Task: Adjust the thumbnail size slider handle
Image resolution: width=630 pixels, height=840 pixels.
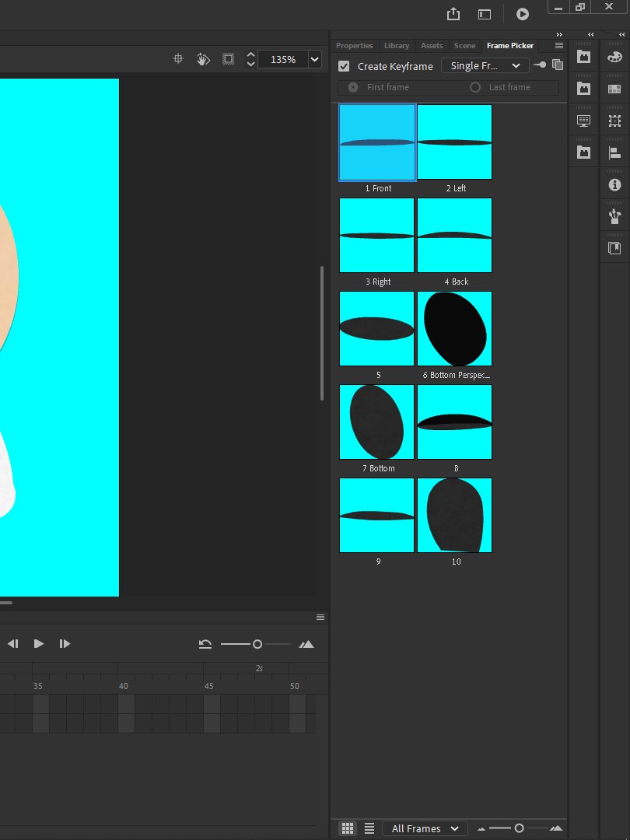Action: [x=519, y=828]
